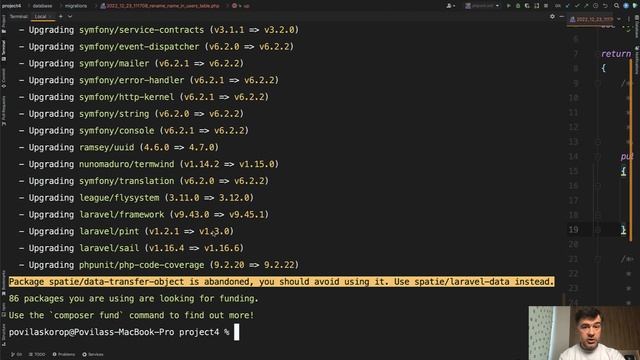
Task: Hide the terminal panel with minus icon
Action: [x=562, y=16]
